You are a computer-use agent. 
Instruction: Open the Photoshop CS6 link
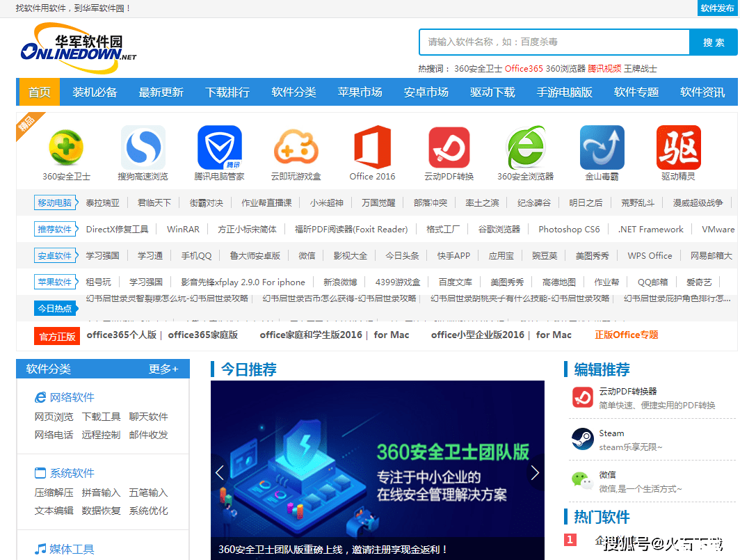click(x=569, y=229)
